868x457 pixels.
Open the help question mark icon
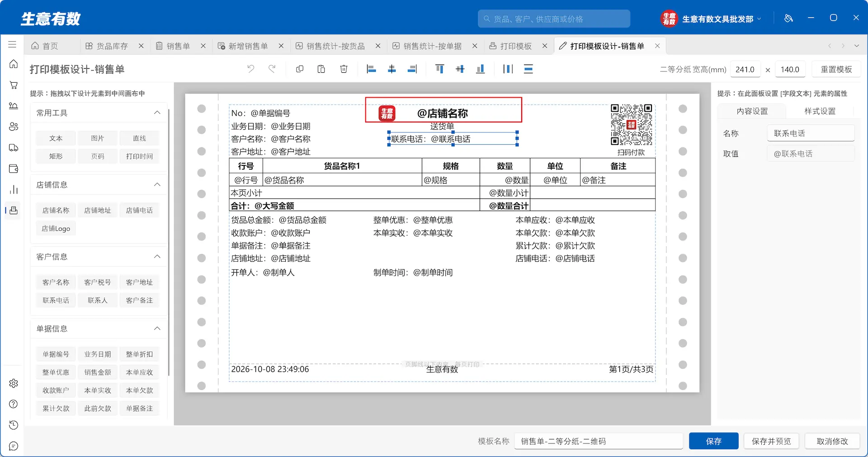tap(14, 404)
